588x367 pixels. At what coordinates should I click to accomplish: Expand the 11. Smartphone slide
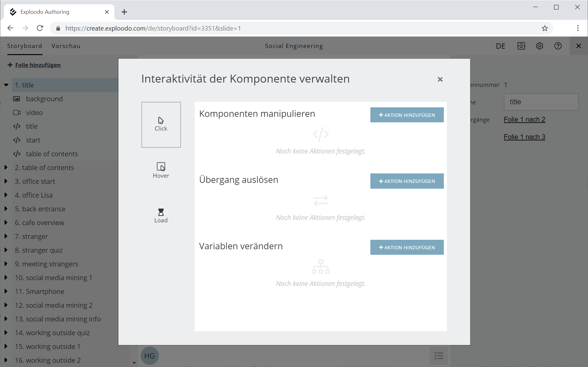coord(6,291)
